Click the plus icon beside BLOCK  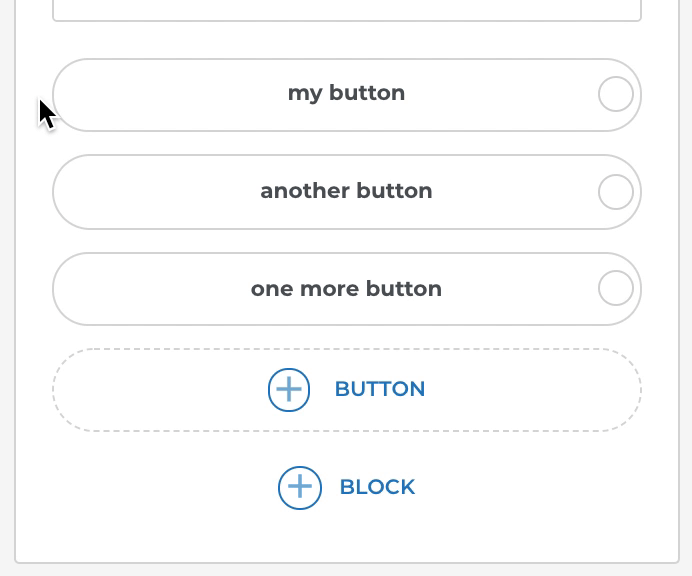[299, 487]
